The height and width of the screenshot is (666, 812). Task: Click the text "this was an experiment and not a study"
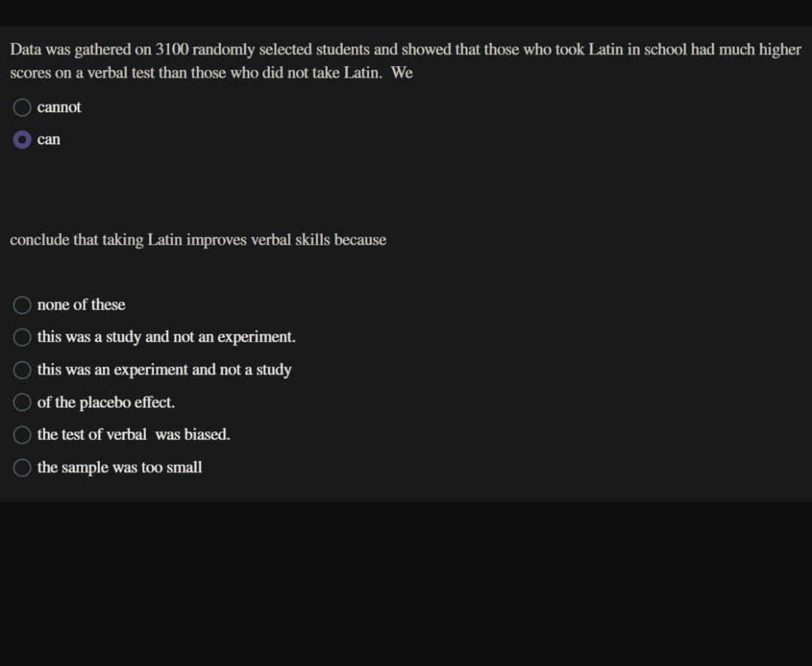pos(165,369)
